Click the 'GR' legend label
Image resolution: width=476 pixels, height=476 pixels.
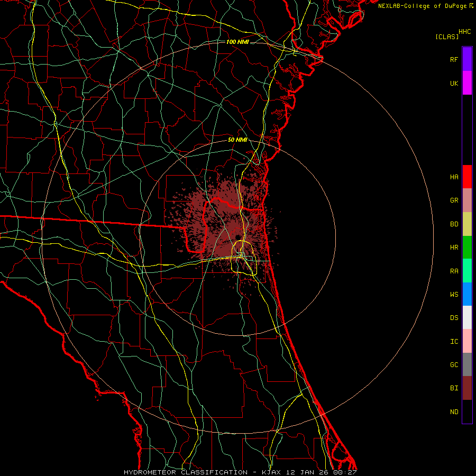coord(454,200)
